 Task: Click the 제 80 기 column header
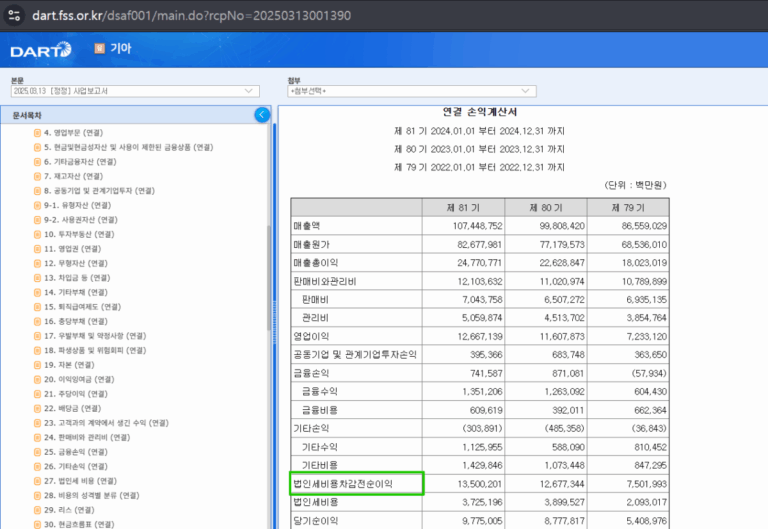(546, 208)
